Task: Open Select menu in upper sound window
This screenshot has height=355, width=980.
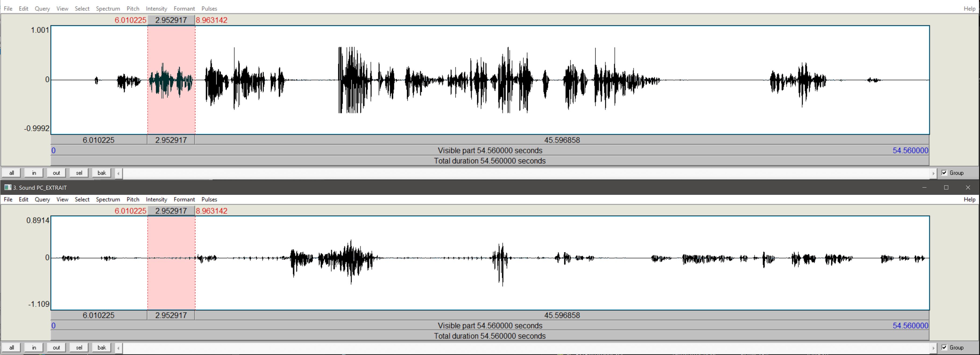Action: (82, 8)
